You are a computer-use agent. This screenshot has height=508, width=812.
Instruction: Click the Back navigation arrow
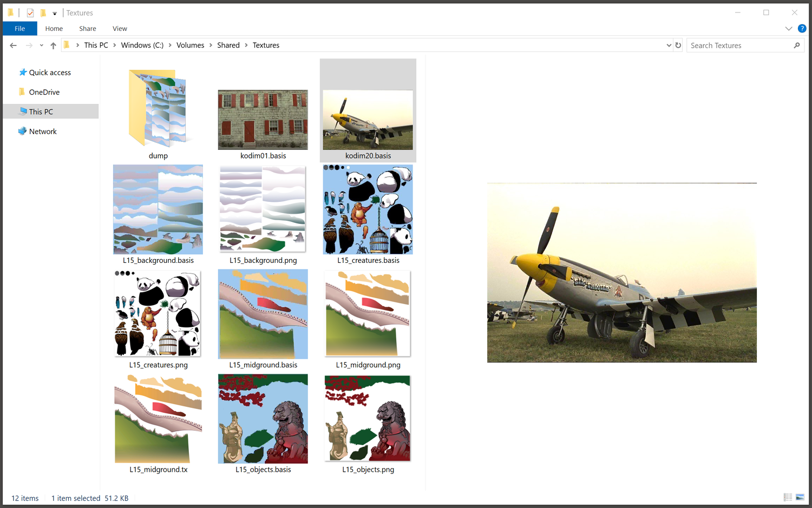(13, 45)
